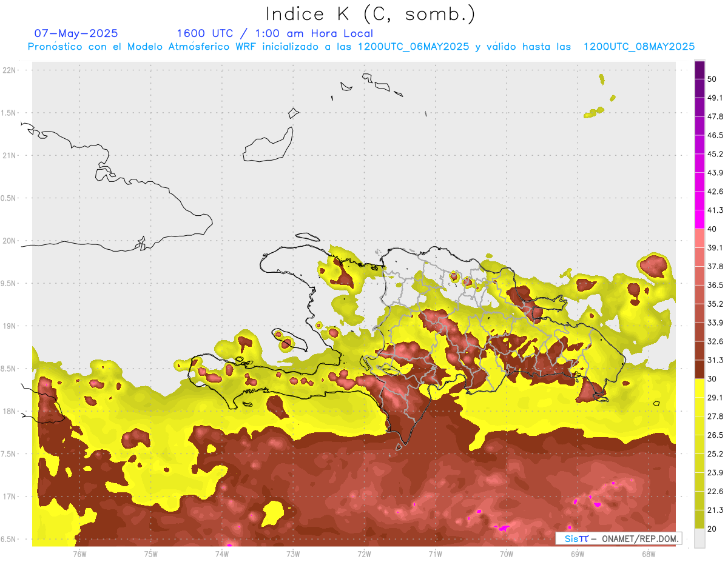This screenshot has width=728, height=562.
Task: Click the colorbar value '49.1'
Action: (x=715, y=98)
